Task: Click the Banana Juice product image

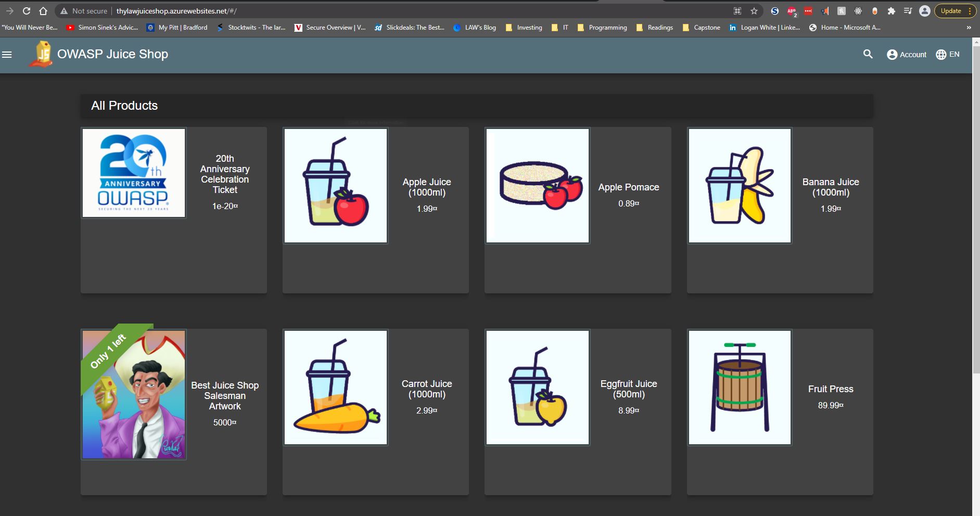Action: point(740,186)
